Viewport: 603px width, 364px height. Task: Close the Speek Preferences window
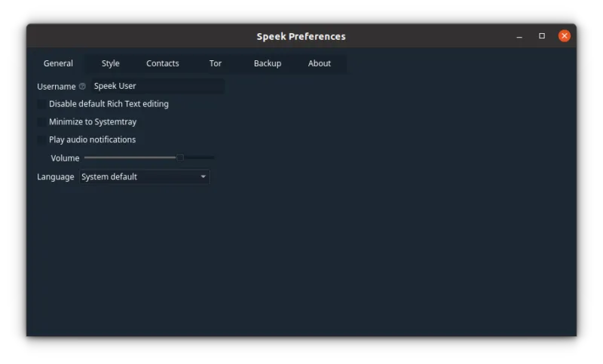564,36
